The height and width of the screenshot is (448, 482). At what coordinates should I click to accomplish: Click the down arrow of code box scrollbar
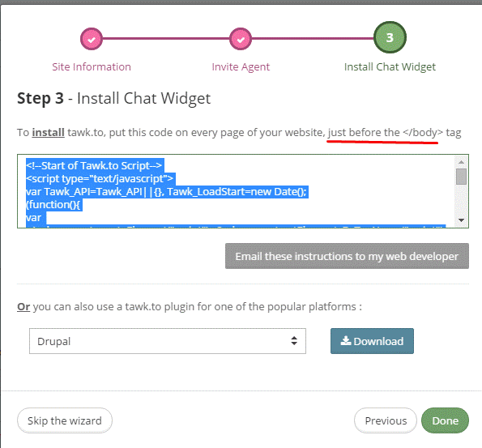(x=461, y=220)
